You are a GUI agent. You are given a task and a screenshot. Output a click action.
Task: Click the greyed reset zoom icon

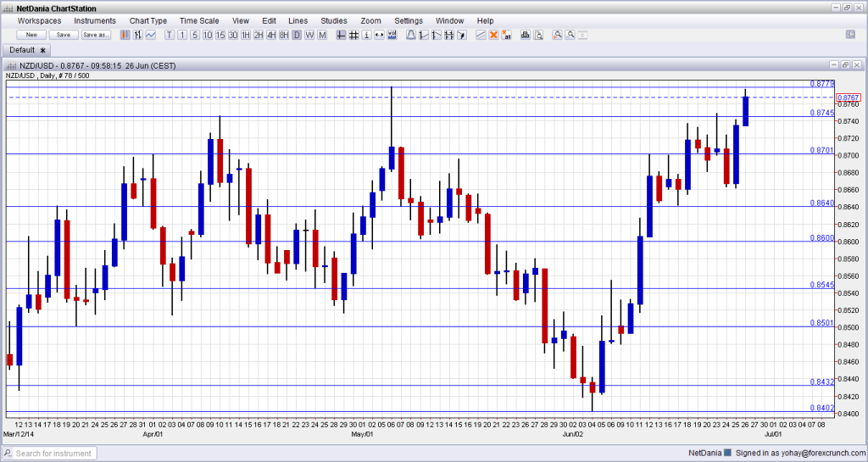coord(582,35)
